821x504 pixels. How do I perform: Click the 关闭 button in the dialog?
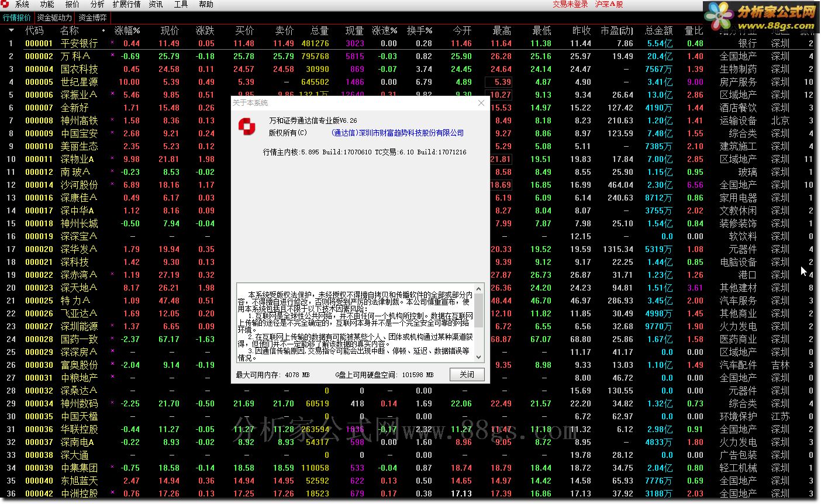[x=467, y=374]
